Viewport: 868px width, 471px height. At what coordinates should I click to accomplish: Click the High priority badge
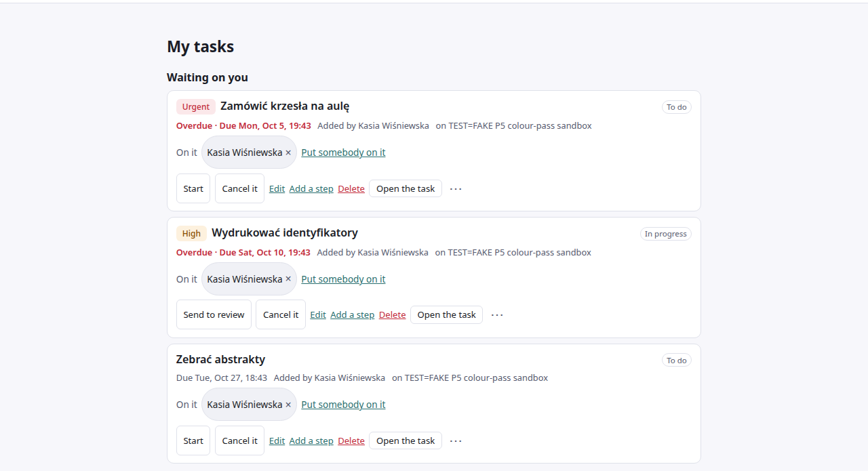pyautogui.click(x=191, y=233)
